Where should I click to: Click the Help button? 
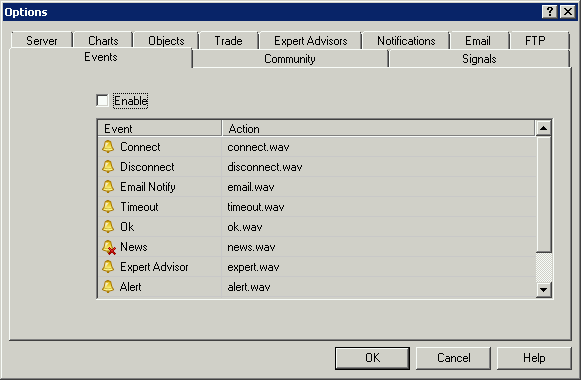[534, 358]
